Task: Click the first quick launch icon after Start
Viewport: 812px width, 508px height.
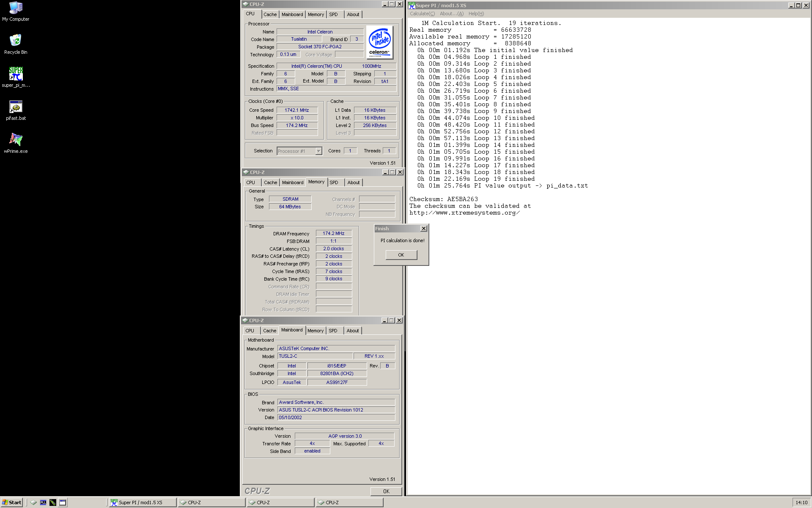Action: [33, 502]
